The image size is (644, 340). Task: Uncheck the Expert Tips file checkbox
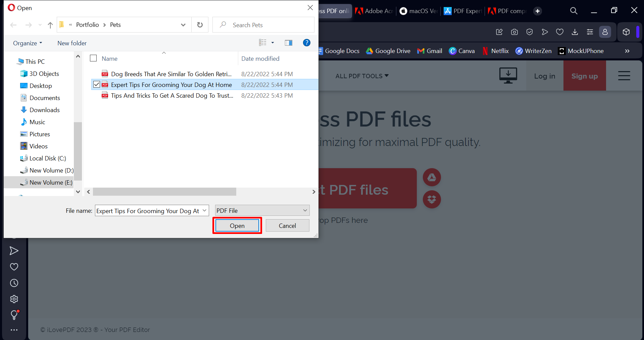point(96,84)
